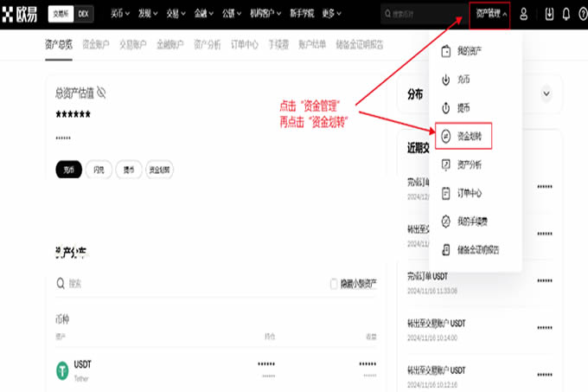Open the notifications bell icon
588x392 pixels.
(566, 14)
